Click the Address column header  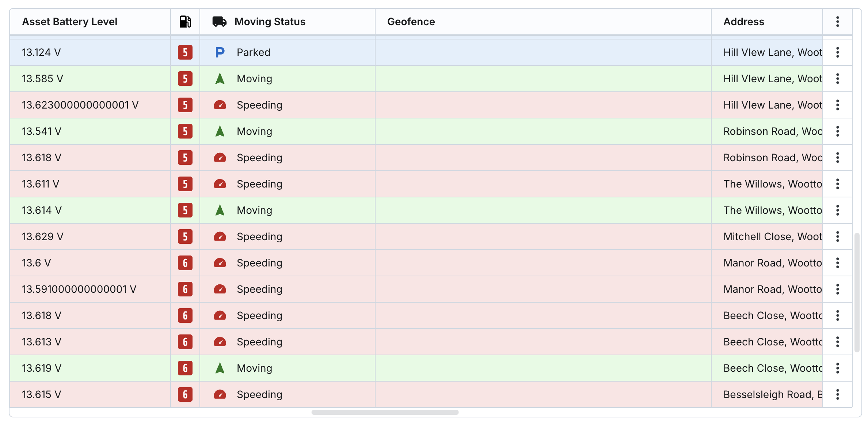click(743, 22)
